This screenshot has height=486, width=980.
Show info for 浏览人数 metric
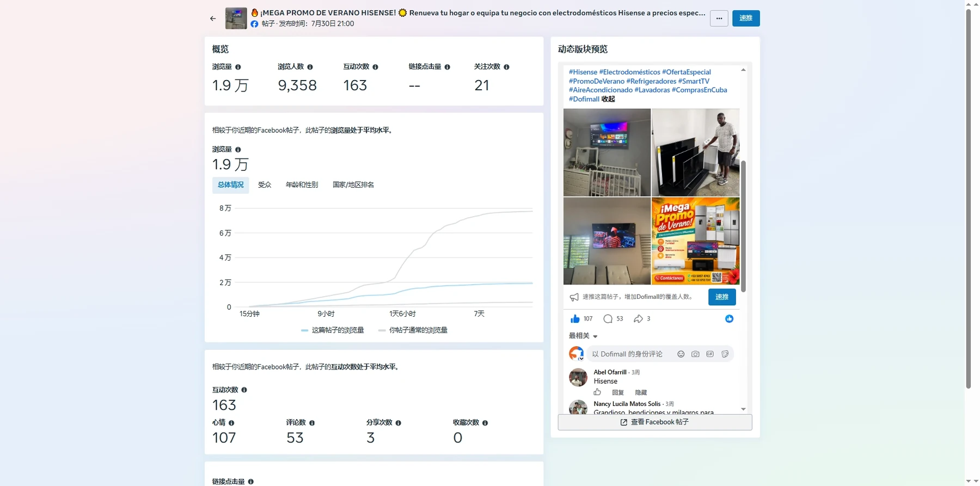(310, 67)
